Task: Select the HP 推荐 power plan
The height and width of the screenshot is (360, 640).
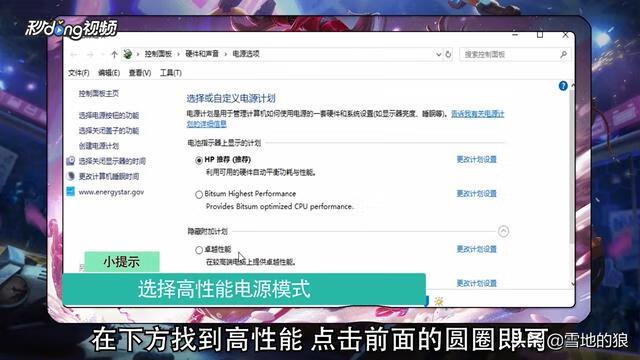Action: click(x=199, y=160)
